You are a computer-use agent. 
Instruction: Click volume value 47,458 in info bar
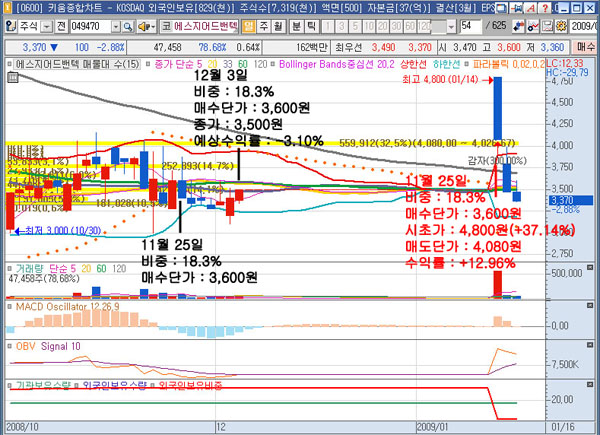coord(167,47)
